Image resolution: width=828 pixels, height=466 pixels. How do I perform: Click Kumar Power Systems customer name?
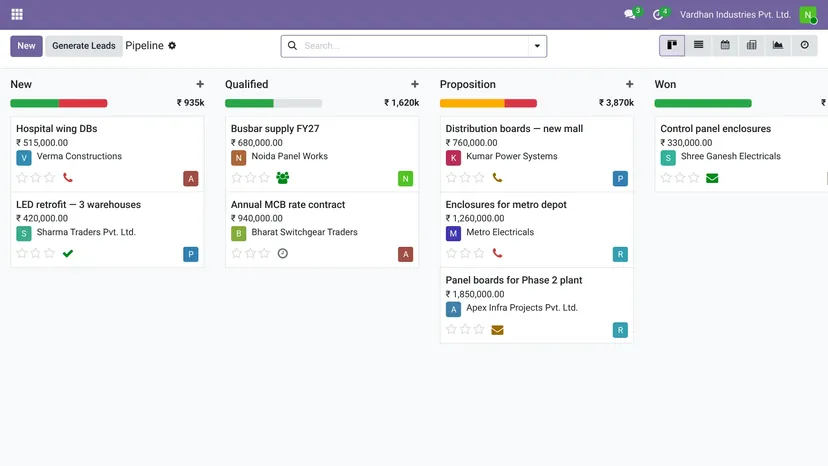pyautogui.click(x=512, y=156)
